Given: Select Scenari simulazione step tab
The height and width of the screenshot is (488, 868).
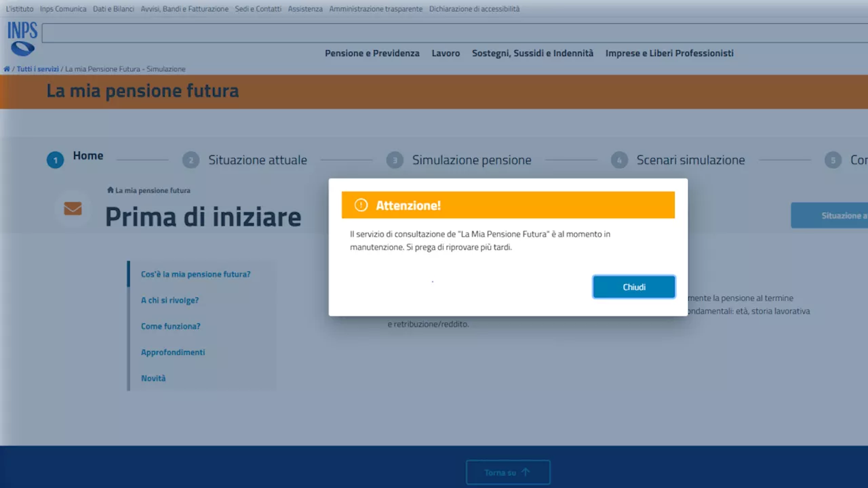Looking at the screenshot, I should click(x=690, y=160).
